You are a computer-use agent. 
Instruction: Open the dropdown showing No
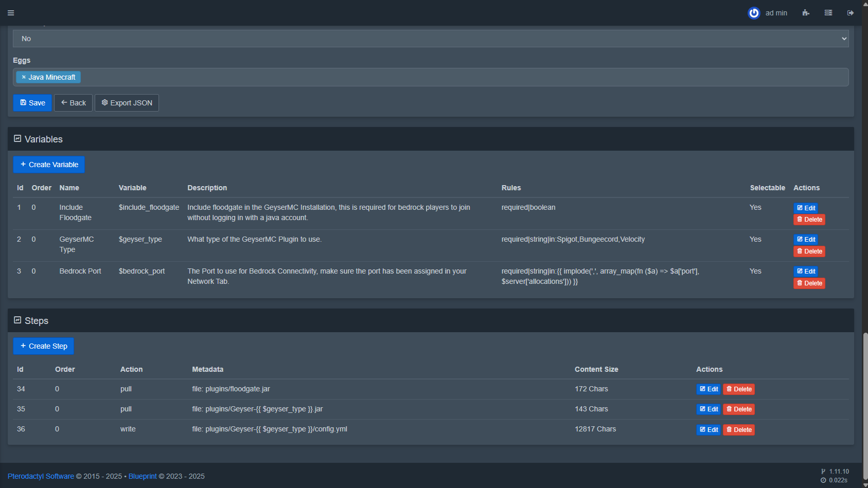pos(431,39)
